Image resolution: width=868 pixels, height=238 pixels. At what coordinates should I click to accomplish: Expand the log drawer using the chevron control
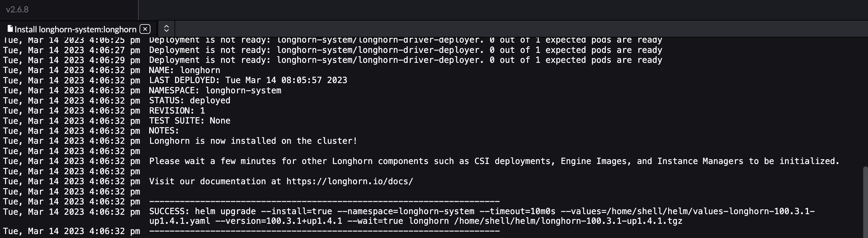(166, 29)
